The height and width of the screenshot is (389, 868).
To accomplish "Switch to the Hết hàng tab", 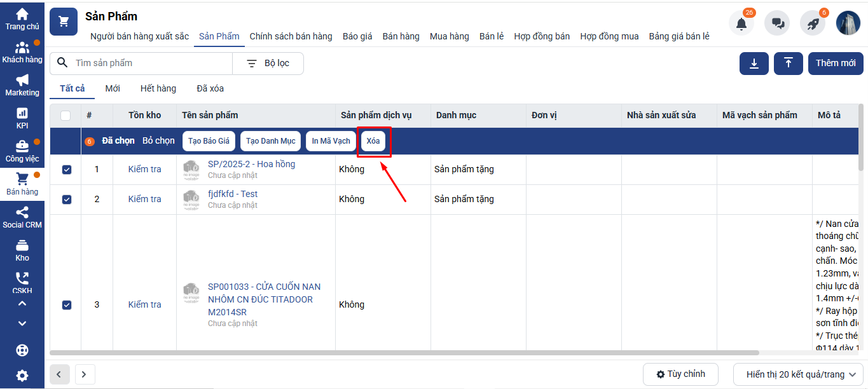I will point(158,89).
